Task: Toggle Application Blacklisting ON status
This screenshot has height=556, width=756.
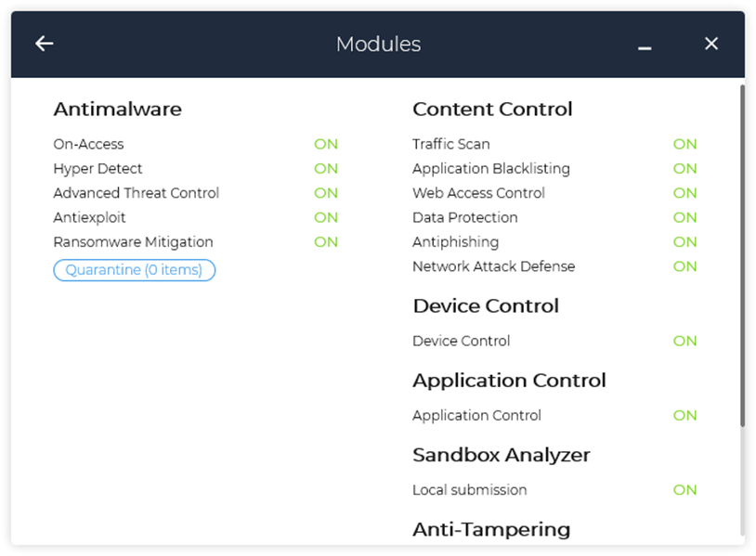Action: click(x=685, y=169)
